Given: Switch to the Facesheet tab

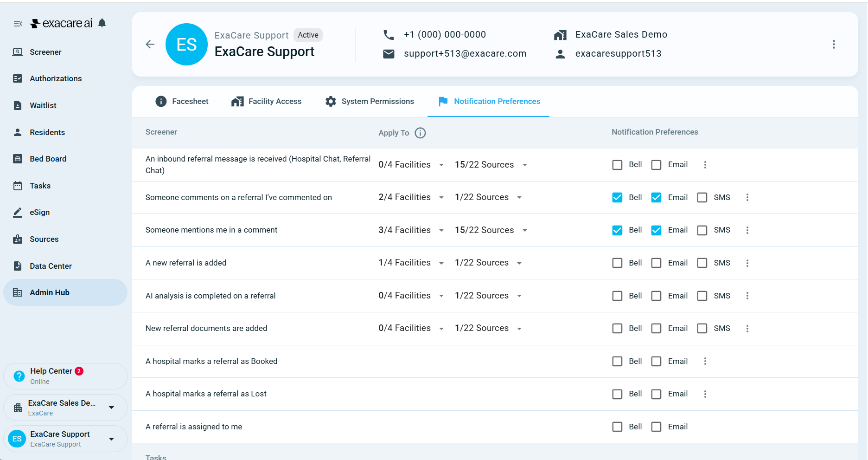Looking at the screenshot, I should (182, 101).
